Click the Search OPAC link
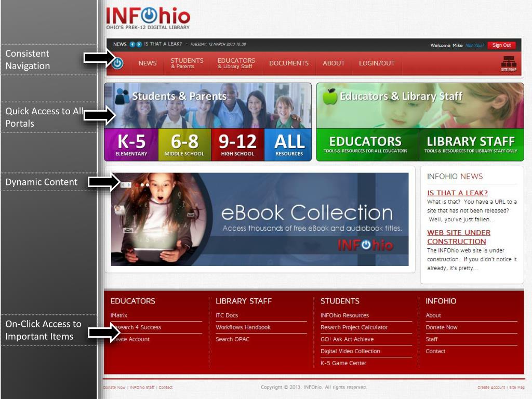This screenshot has width=532, height=399. coord(232,339)
